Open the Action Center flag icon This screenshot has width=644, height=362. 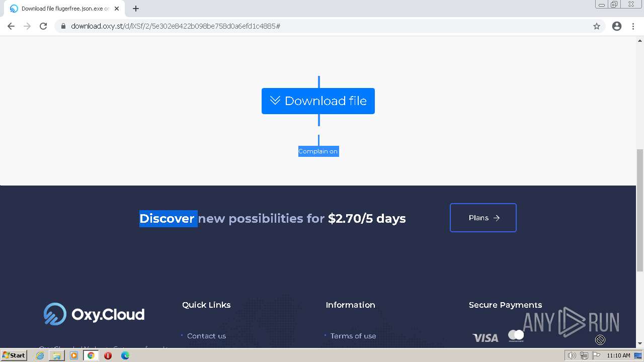click(x=596, y=355)
